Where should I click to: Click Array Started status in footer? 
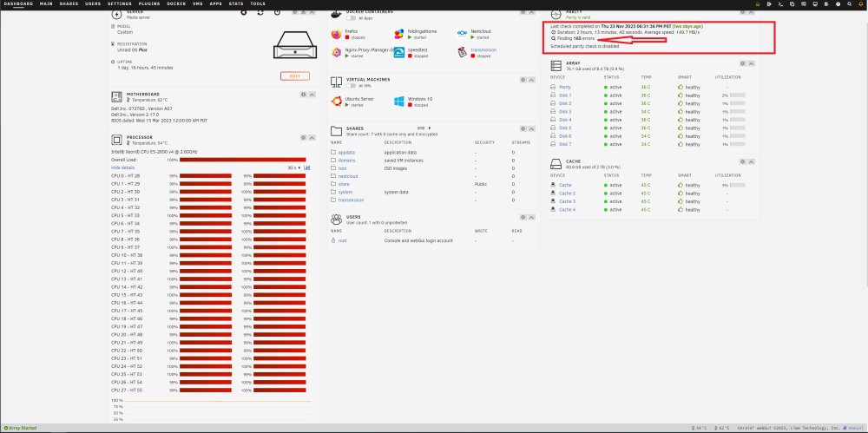tap(20, 428)
